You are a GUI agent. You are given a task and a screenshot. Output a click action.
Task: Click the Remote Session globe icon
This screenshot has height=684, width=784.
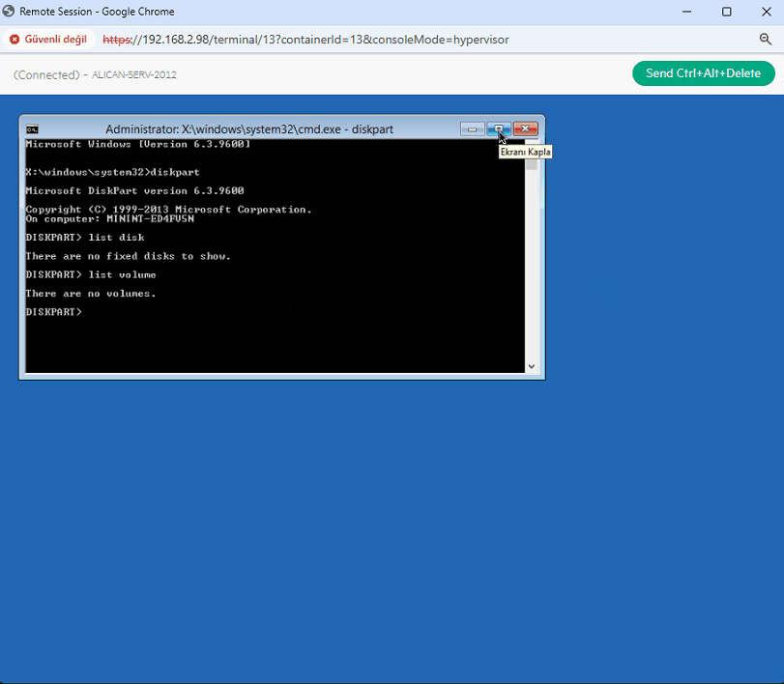pos(9,11)
